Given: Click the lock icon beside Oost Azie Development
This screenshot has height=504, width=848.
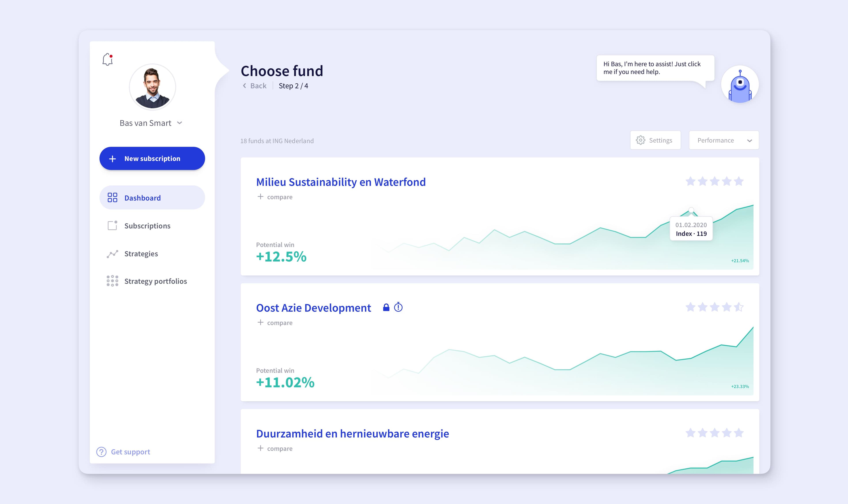Looking at the screenshot, I should 386,307.
